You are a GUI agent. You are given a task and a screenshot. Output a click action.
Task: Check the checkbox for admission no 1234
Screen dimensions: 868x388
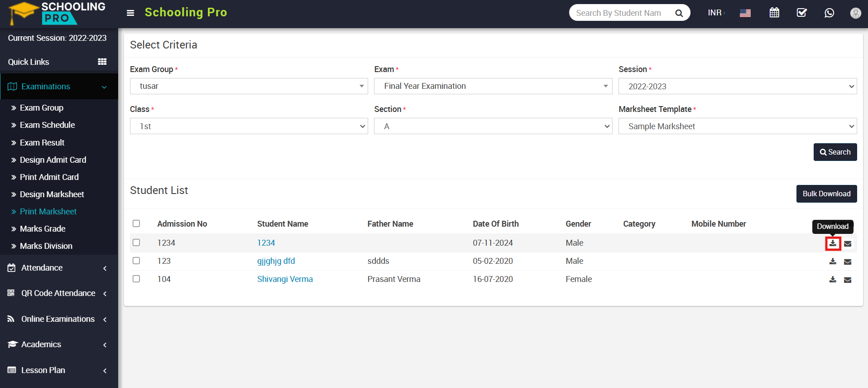point(136,242)
